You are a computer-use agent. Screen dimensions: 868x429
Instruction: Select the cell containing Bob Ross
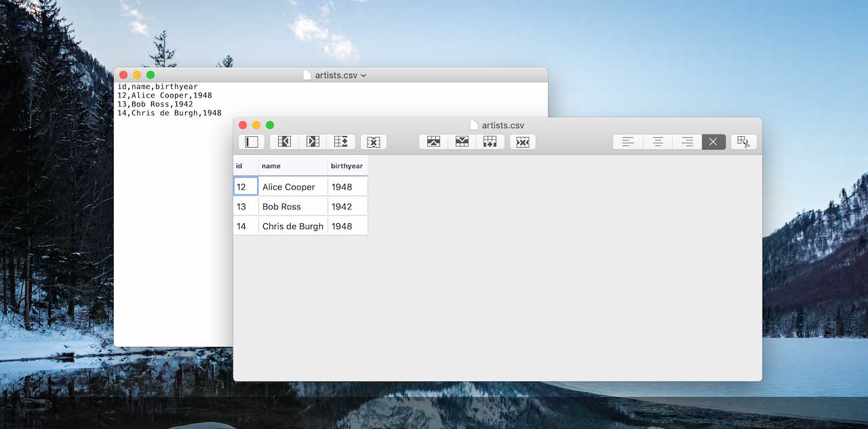(292, 206)
